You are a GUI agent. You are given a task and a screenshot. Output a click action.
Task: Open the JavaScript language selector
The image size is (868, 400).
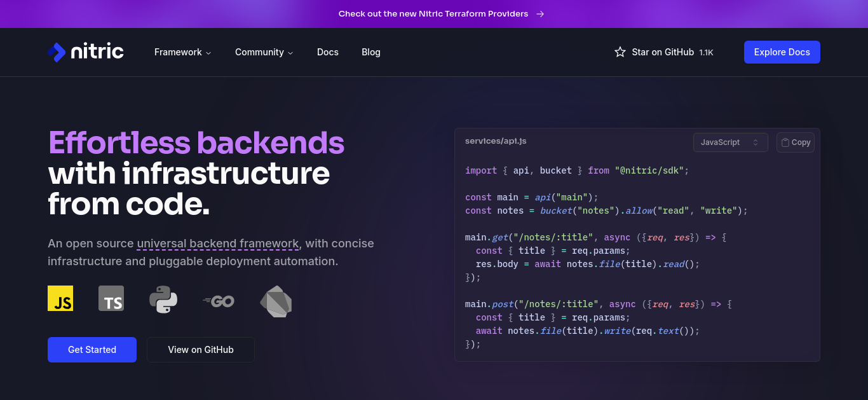tap(731, 142)
